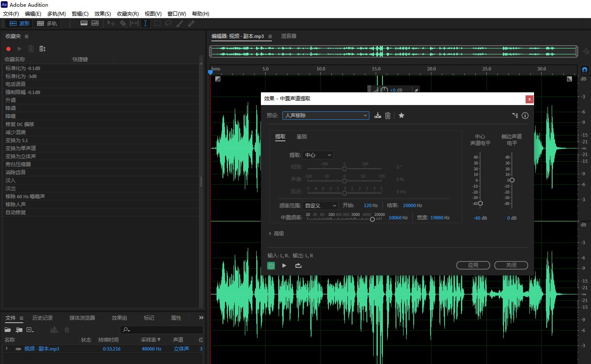
Task: Switch to the 鉴别 tab
Action: 301,136
